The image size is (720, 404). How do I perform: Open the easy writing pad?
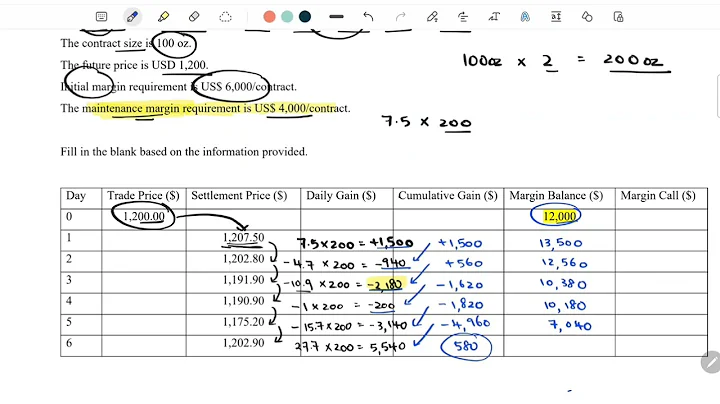coord(556,17)
